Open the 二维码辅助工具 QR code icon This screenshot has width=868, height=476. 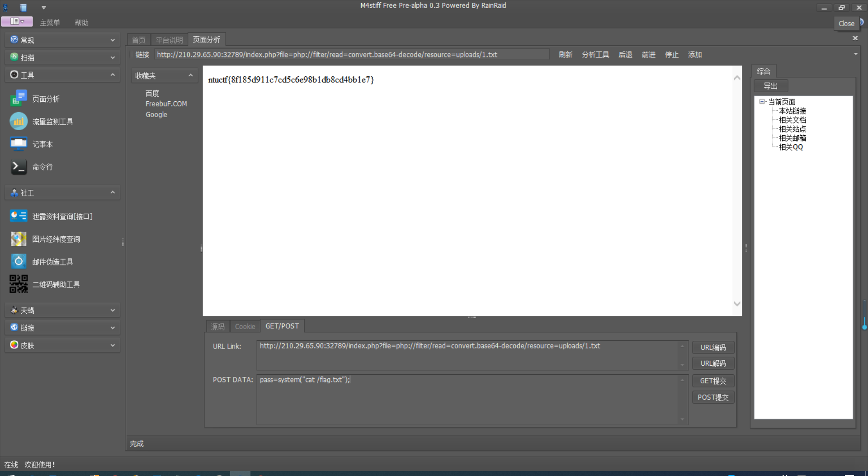pyautogui.click(x=19, y=284)
